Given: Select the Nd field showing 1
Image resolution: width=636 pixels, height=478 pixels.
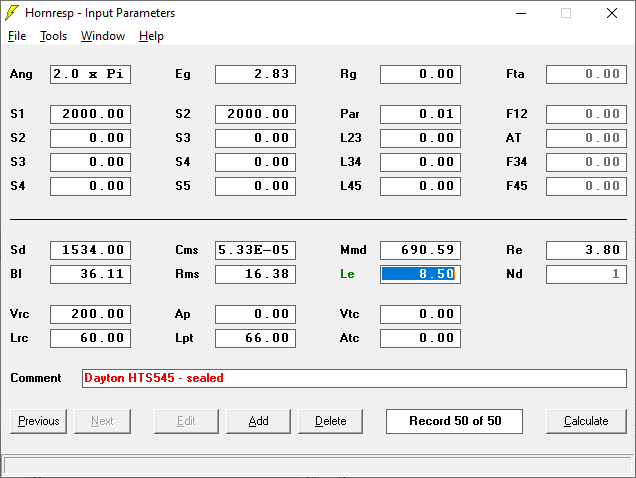Looking at the screenshot, I should [x=586, y=274].
